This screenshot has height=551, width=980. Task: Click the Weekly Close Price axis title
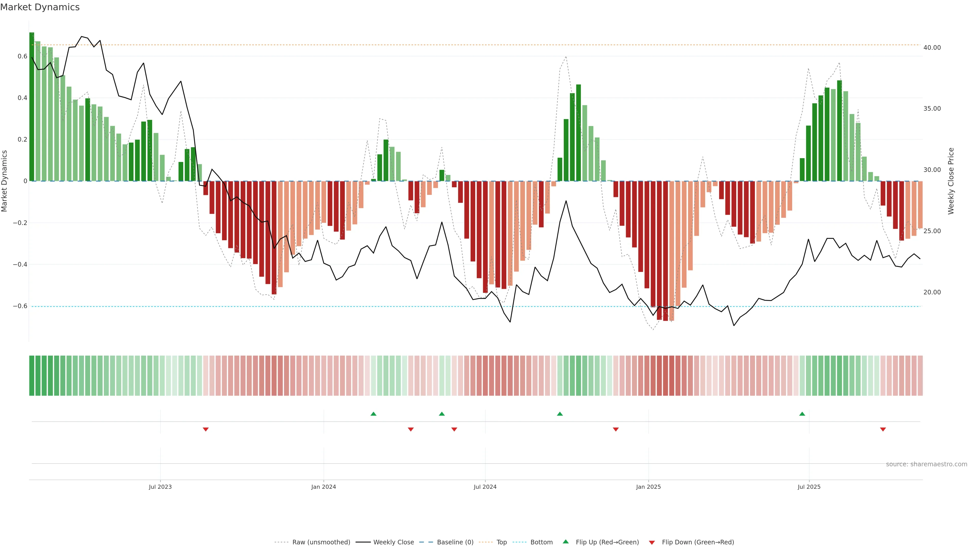point(951,181)
